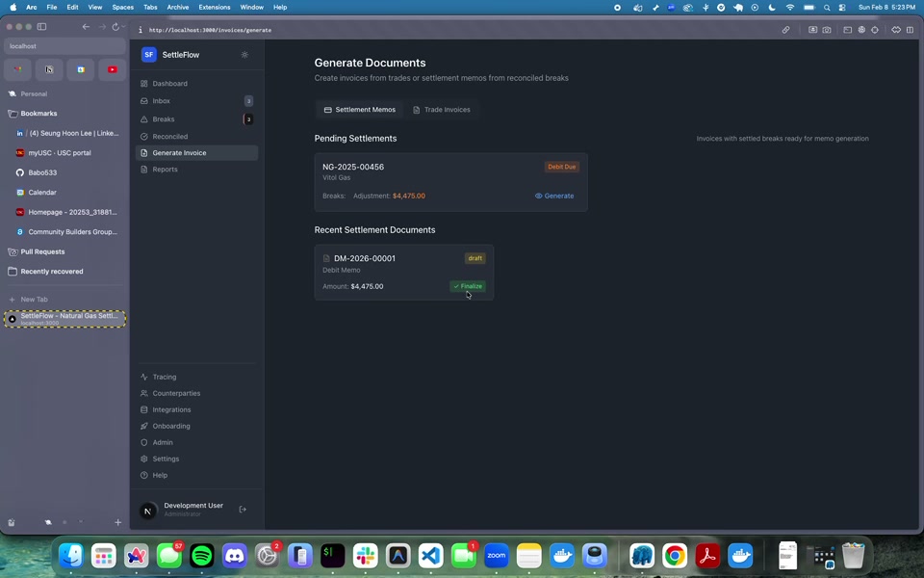
Task: Expand the Bookmarks folder in Arc sidebar
Action: [38, 114]
